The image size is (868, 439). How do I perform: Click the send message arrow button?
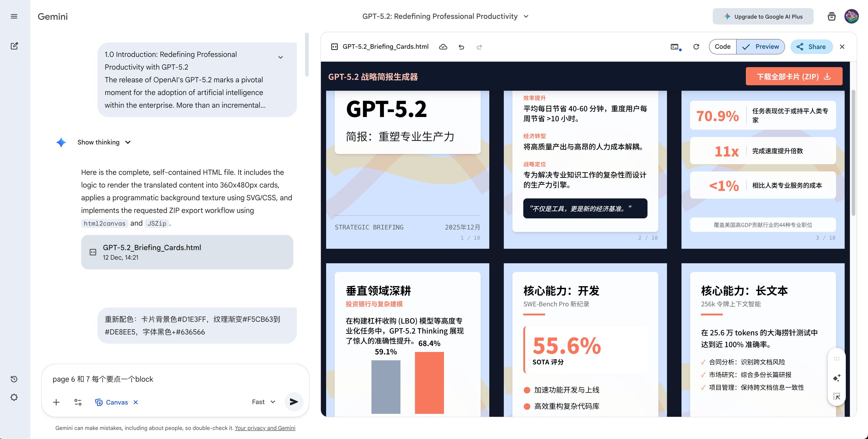[293, 402]
